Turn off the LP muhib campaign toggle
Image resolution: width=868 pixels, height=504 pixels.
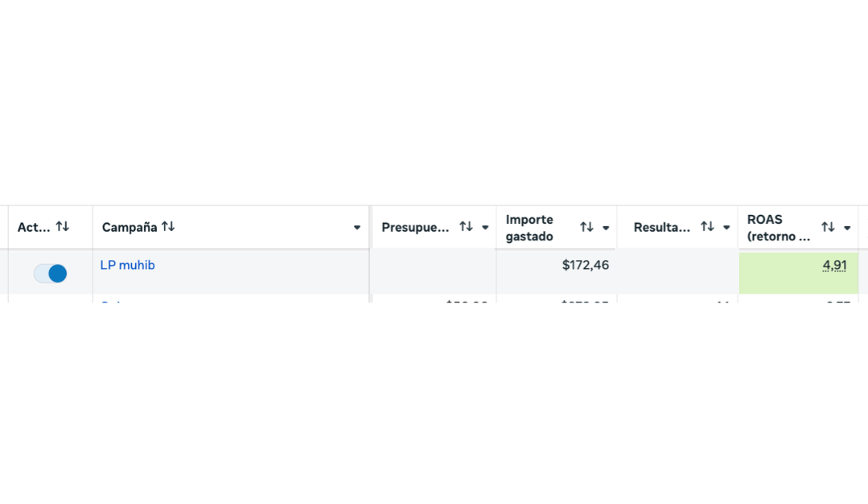50,273
